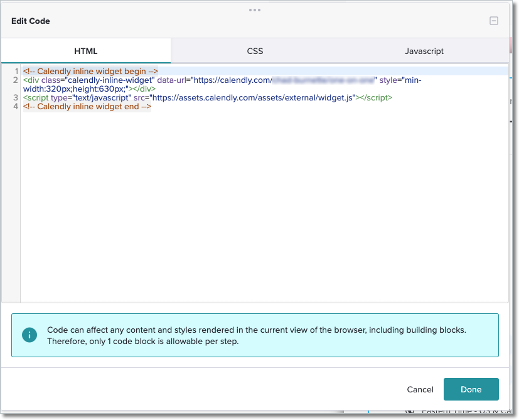This screenshot has height=420, width=519.
Task: Click line number 3 in gutter
Action: (16, 98)
